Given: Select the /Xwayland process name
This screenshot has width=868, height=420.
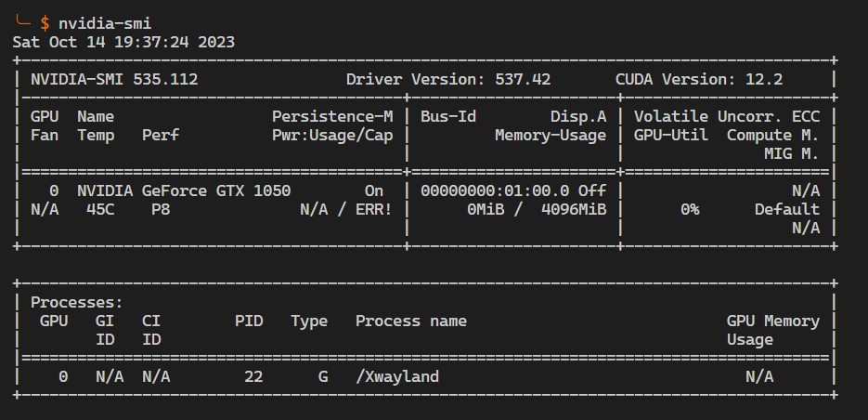Looking at the screenshot, I should pos(397,376).
